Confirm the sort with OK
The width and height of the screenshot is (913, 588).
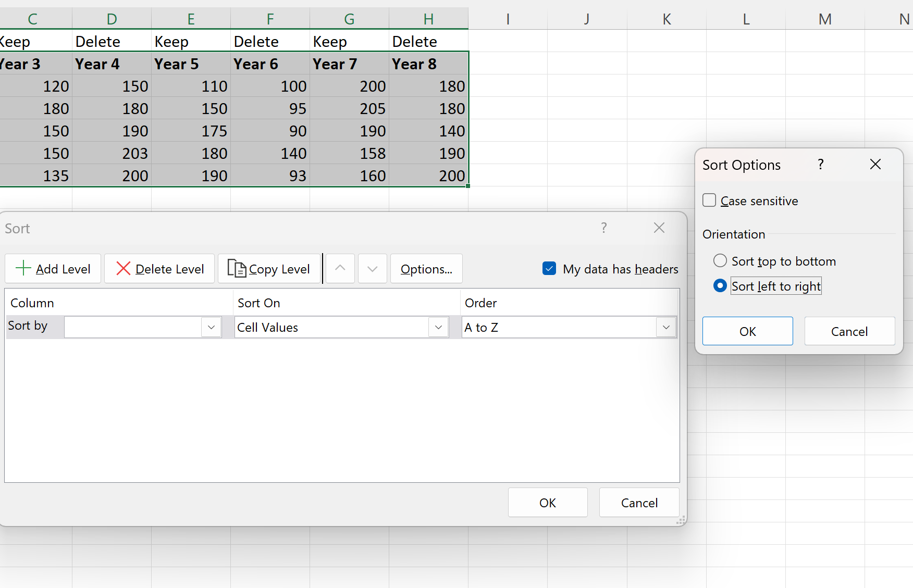click(x=547, y=502)
